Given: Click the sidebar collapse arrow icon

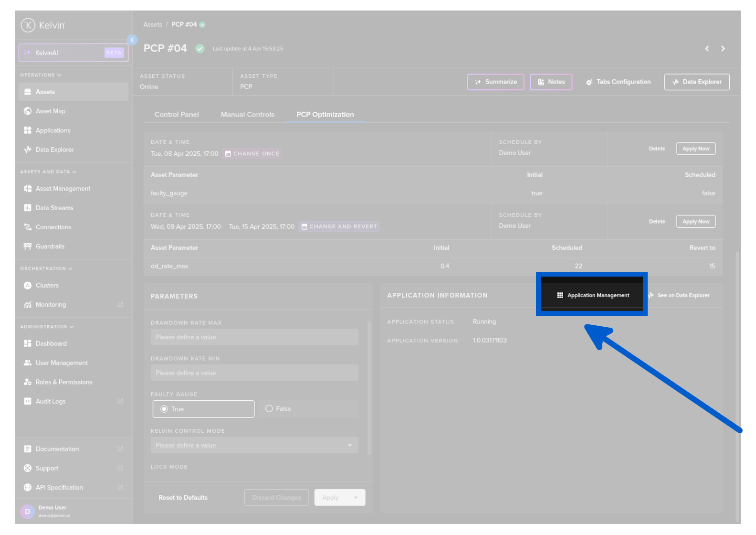Looking at the screenshot, I should tap(132, 40).
